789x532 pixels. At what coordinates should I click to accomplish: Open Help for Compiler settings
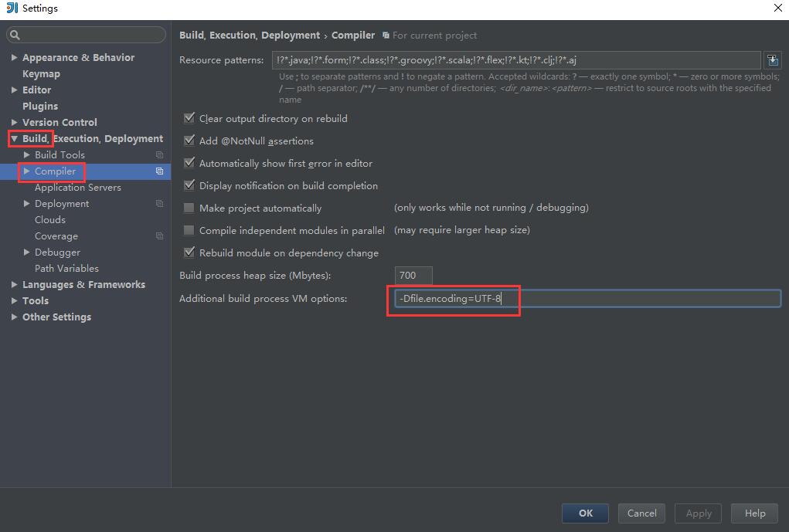click(x=755, y=513)
